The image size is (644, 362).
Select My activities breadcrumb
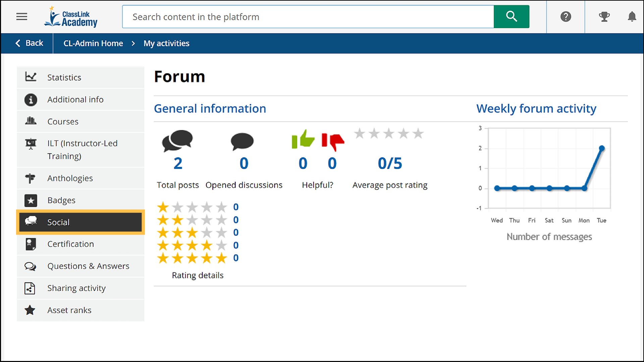166,43
